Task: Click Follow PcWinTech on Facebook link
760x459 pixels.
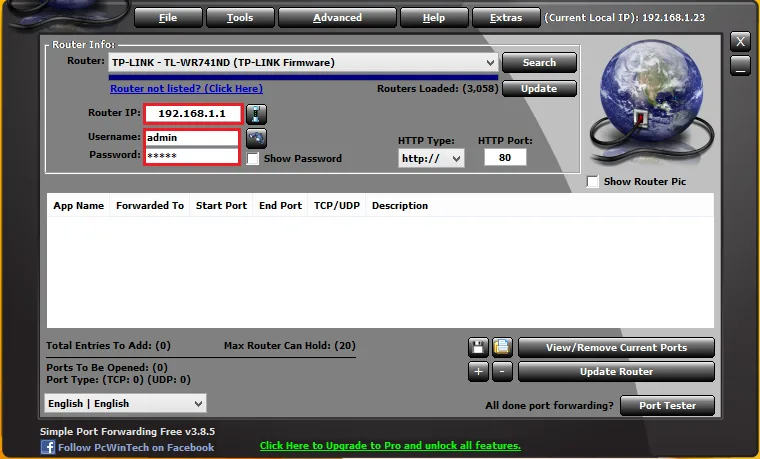Action: (136, 447)
